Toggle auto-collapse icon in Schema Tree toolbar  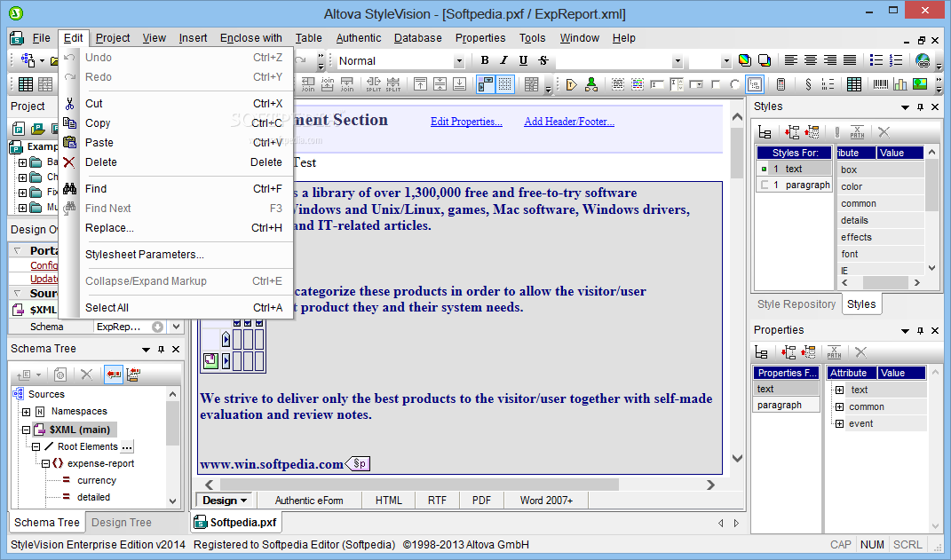click(133, 375)
